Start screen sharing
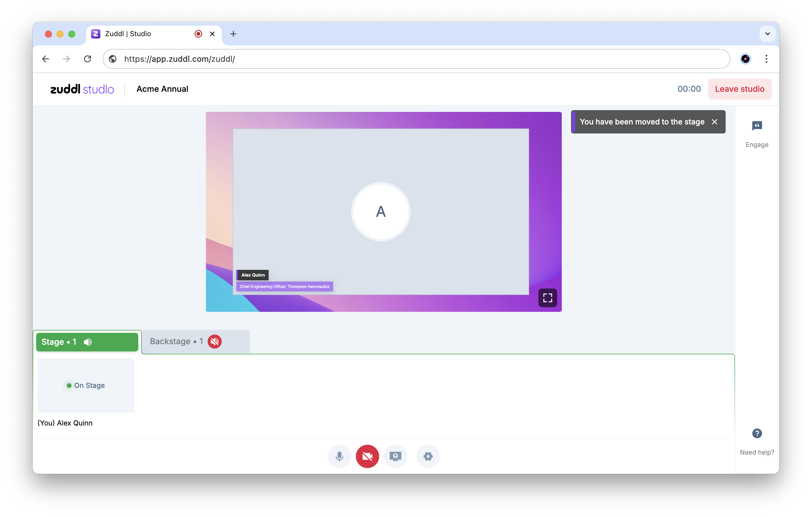 pos(395,456)
